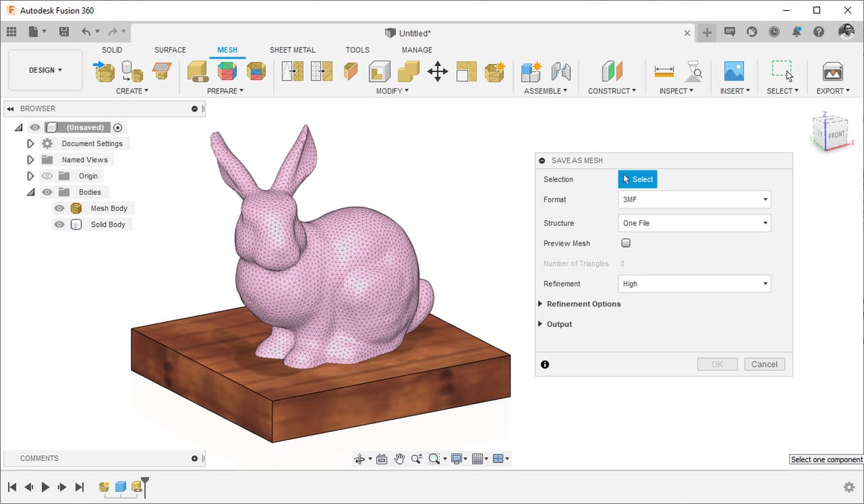Open the PREPARE menu label

(x=225, y=91)
